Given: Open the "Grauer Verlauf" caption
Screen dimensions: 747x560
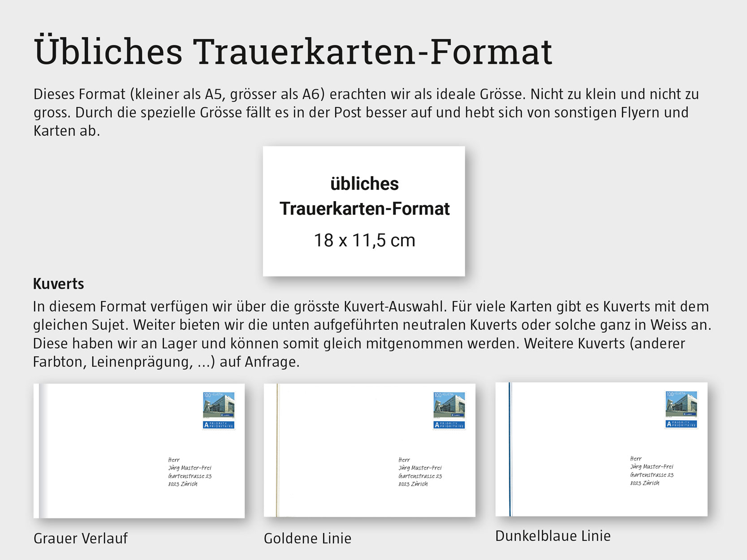Looking at the screenshot, I should point(81,538).
